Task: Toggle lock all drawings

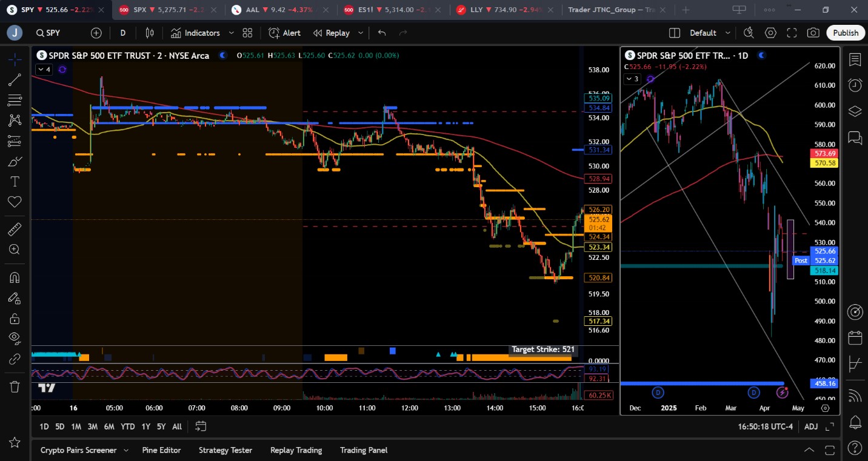Action: tap(15, 318)
